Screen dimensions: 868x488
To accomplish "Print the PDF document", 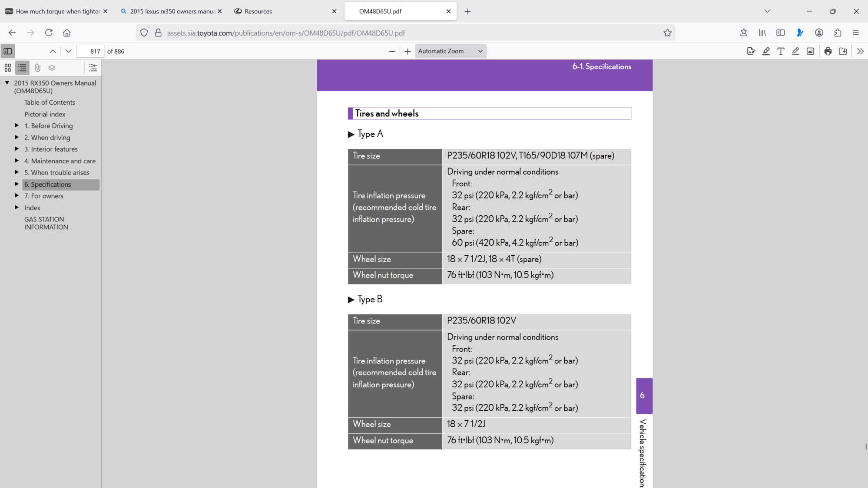I will point(828,51).
